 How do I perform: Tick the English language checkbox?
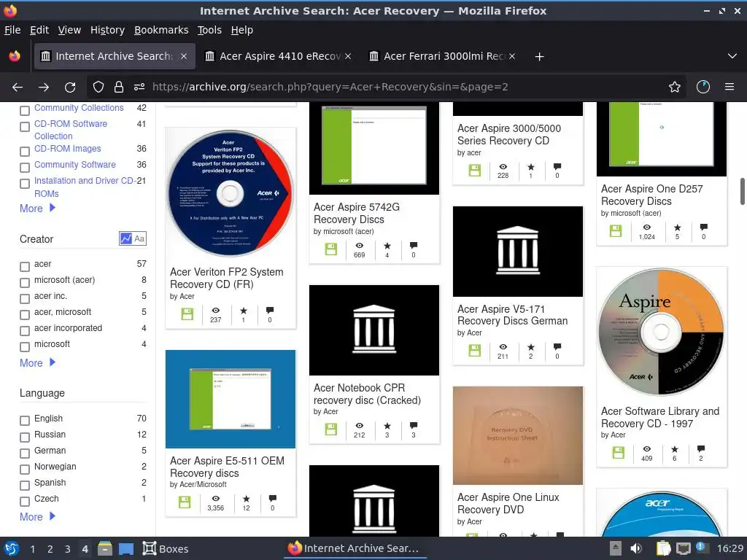(25, 421)
